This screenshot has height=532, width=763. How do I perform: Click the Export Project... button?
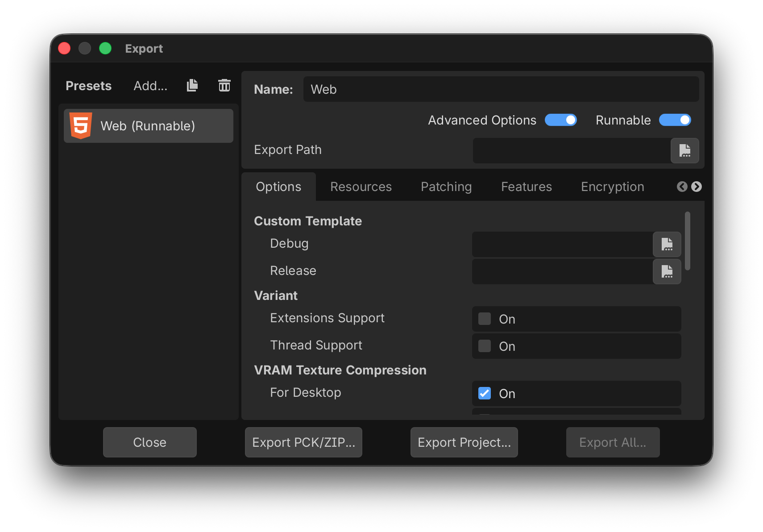tap(464, 442)
